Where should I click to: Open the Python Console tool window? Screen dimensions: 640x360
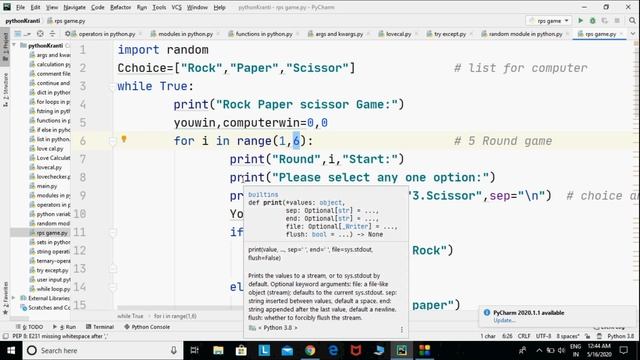coord(147,327)
